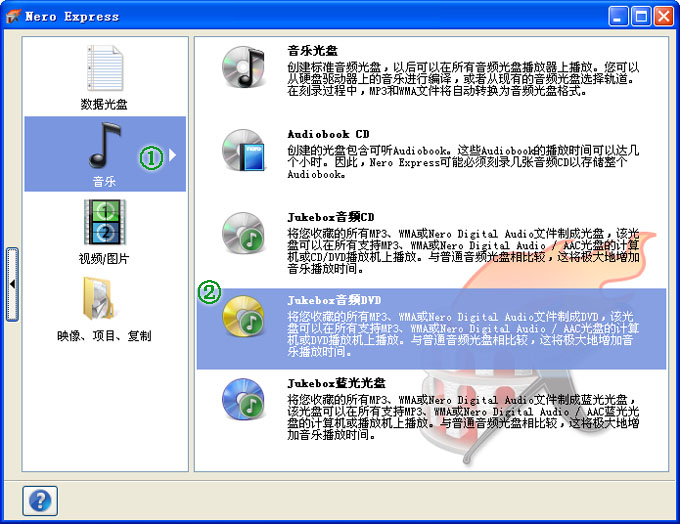
Task: Click the Nero Express title bar icon
Action: tap(15, 16)
